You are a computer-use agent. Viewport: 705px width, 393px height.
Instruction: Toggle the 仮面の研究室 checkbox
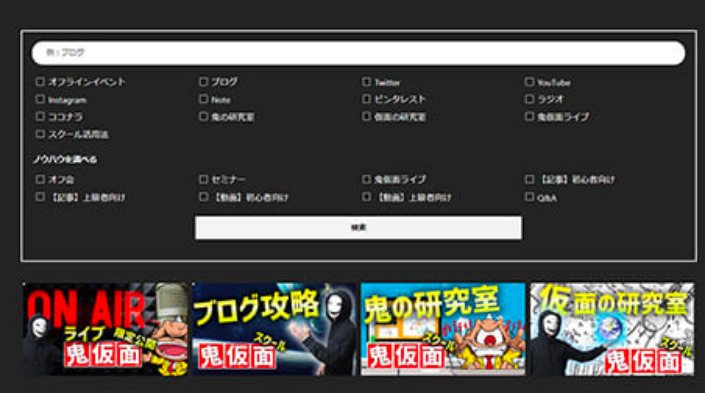(366, 116)
